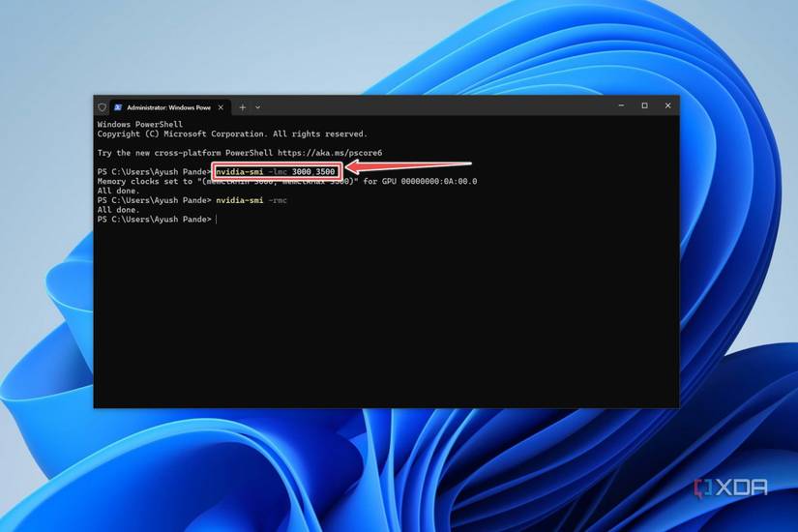This screenshot has height=532, width=798.
Task: Click the 'nvidia-smi -lmc 3000,3500' command
Action: 276,171
